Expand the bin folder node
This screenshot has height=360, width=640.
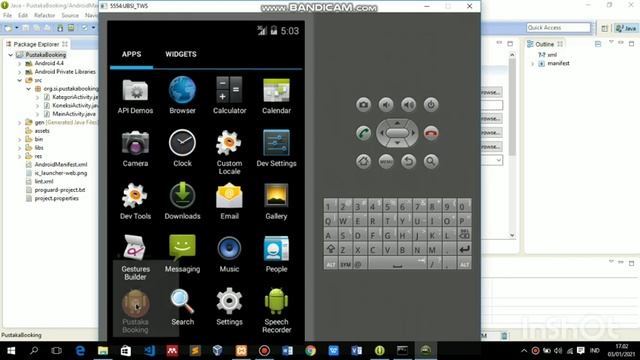click(x=19, y=139)
